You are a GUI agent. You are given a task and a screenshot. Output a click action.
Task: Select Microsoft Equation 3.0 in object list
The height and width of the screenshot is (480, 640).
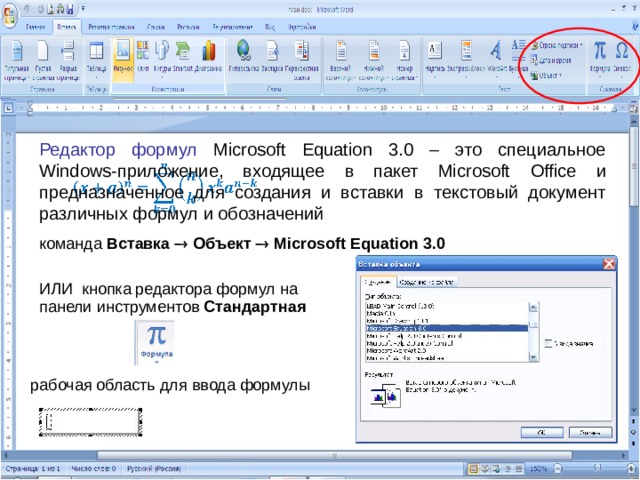tap(447, 328)
